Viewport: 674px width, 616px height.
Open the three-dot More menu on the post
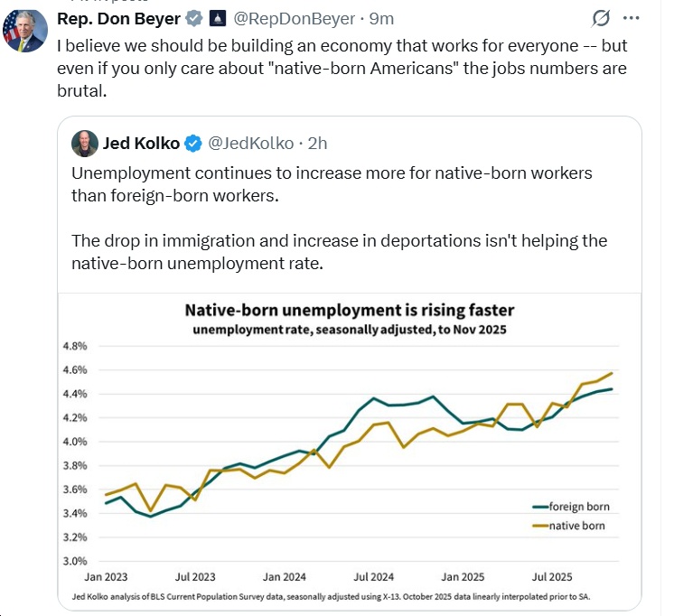(638, 18)
